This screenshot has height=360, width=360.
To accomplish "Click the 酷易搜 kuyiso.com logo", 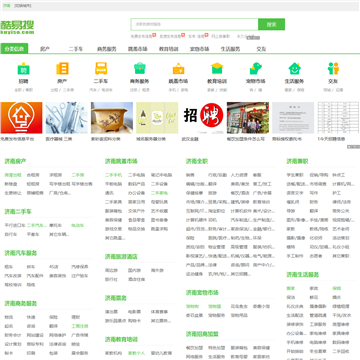I will (x=17, y=27).
